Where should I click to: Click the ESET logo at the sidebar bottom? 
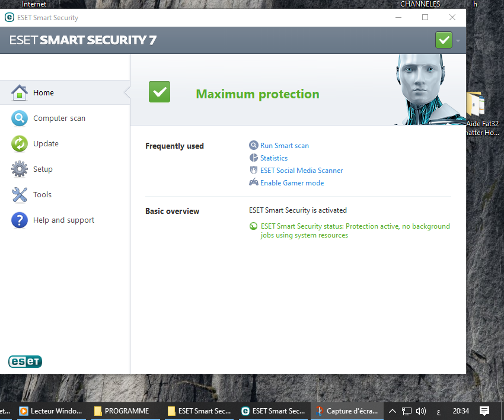click(x=25, y=361)
